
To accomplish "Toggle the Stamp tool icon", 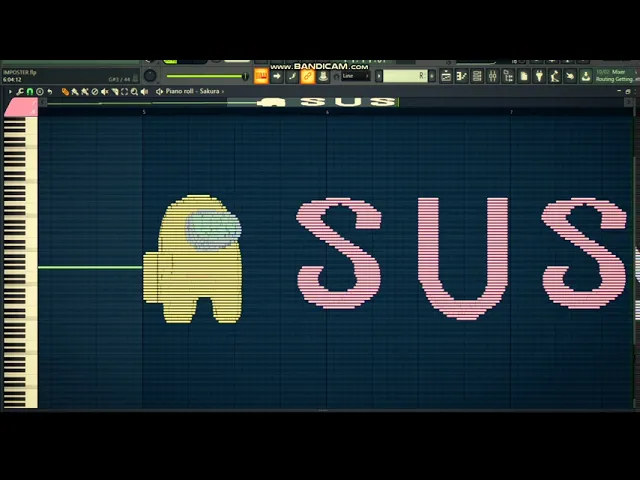I will pyautogui.click(x=40, y=92).
